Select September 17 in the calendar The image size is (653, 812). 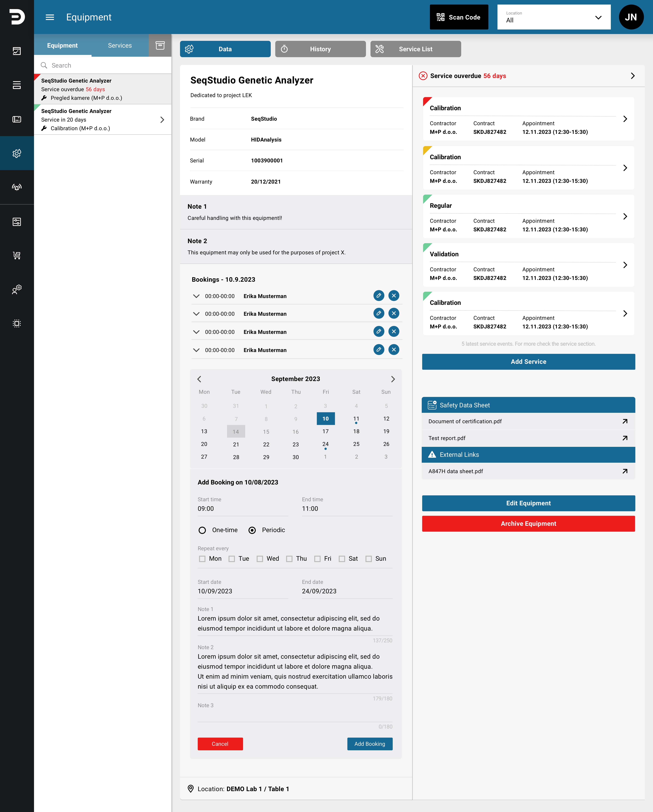pos(326,432)
